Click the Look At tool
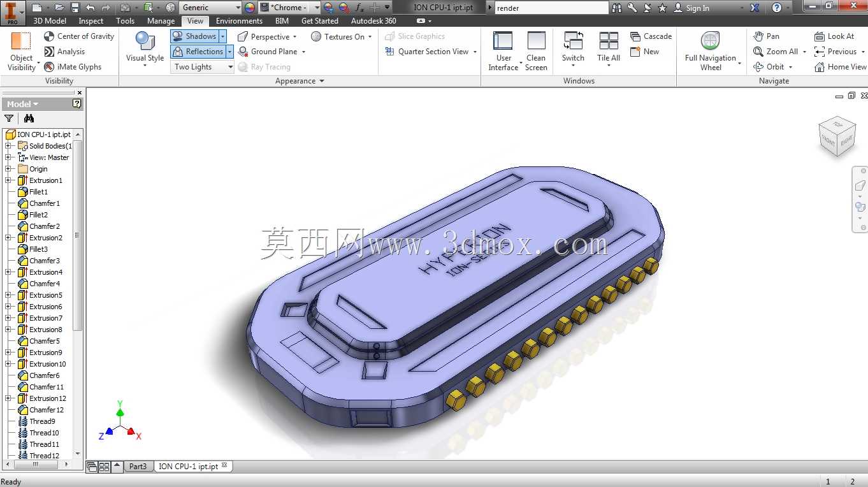868x487 pixels. tap(834, 36)
